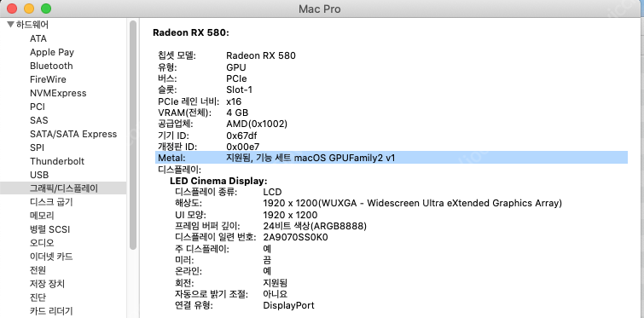Select 병렬 SCSI in the sidebar
Image resolution: width=644 pixels, height=318 pixels.
(x=49, y=229)
